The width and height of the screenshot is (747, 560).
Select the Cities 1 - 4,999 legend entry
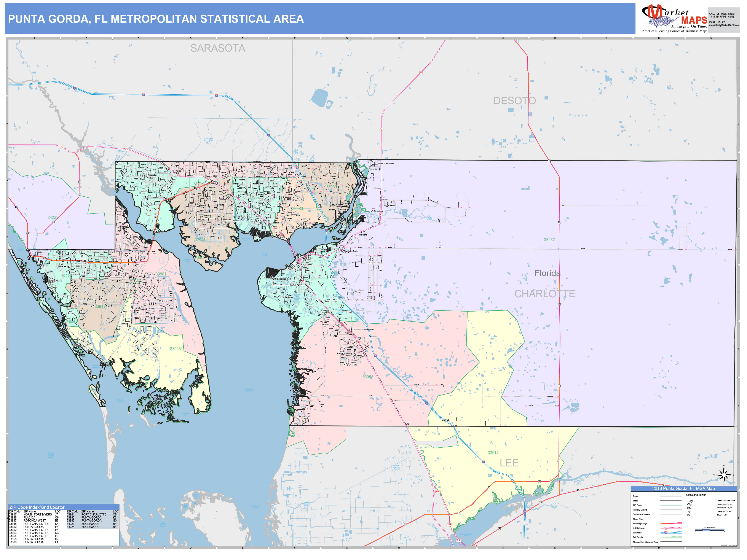pyautogui.click(x=722, y=515)
